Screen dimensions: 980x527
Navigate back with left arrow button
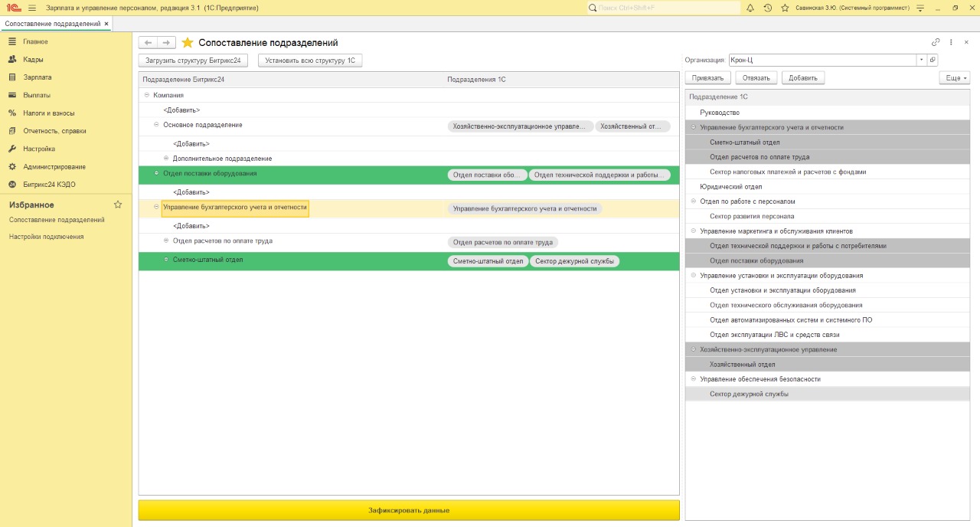149,43
